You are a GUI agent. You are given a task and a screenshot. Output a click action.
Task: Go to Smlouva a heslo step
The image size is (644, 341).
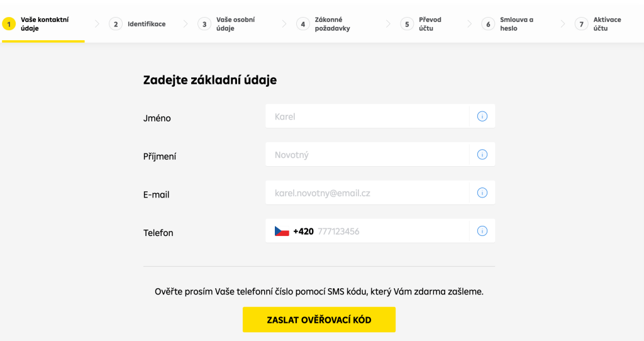pyautogui.click(x=516, y=24)
